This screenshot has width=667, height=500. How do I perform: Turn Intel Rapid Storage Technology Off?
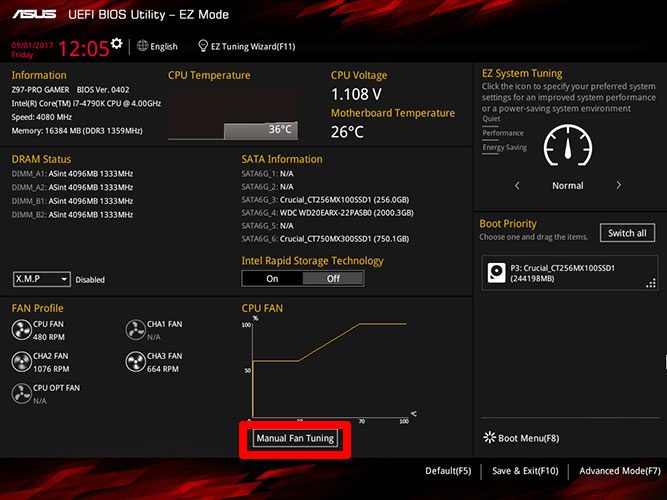[x=333, y=279]
